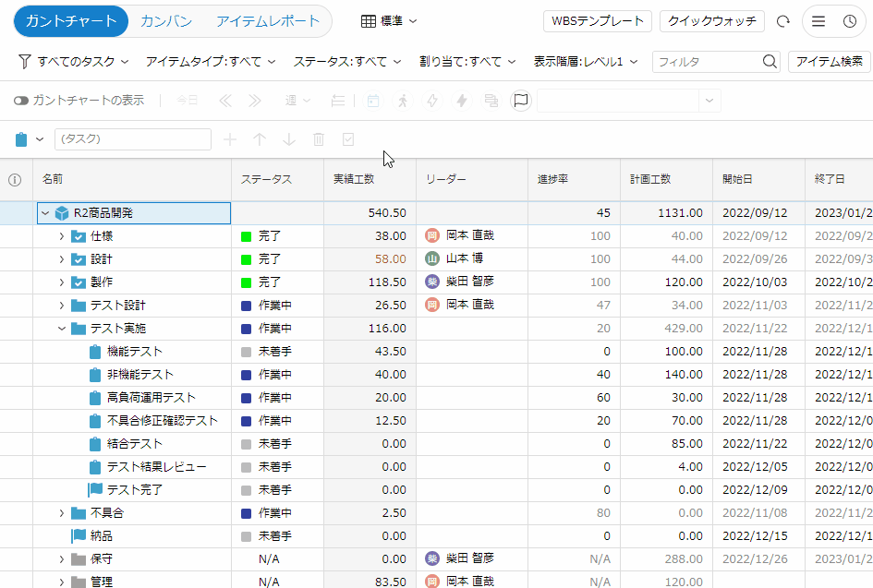873x588 pixels.
Task: Click the アイテム検索 button
Action: [x=829, y=62]
